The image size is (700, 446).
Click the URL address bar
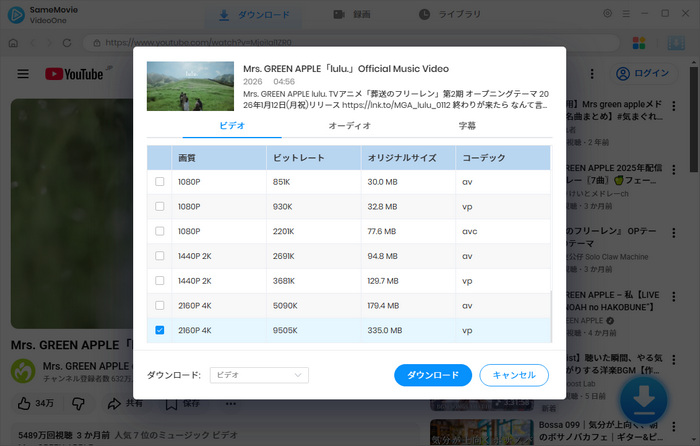(x=351, y=43)
